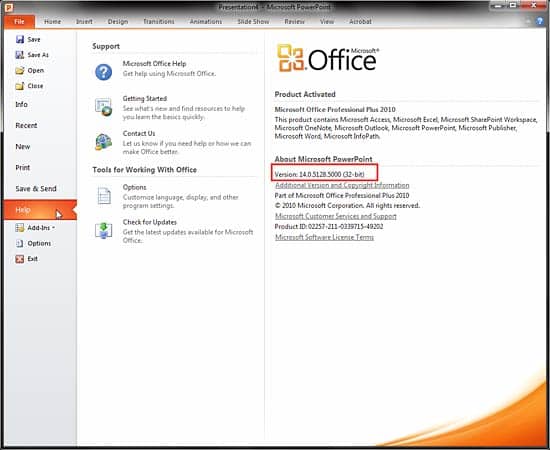Viewport: 550px width, 450px height.
Task: Click the Version 14.0.5128.5000 (32-bit) text
Action: (320, 174)
